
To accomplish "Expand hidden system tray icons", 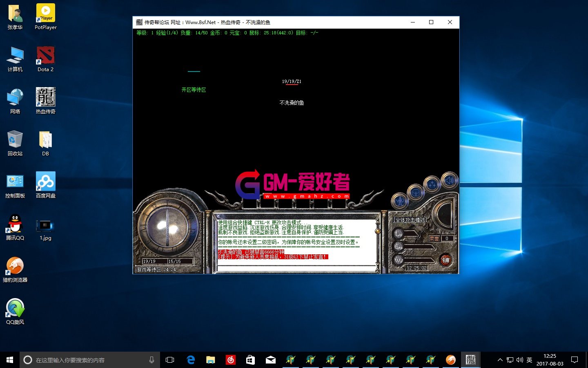I will point(500,360).
